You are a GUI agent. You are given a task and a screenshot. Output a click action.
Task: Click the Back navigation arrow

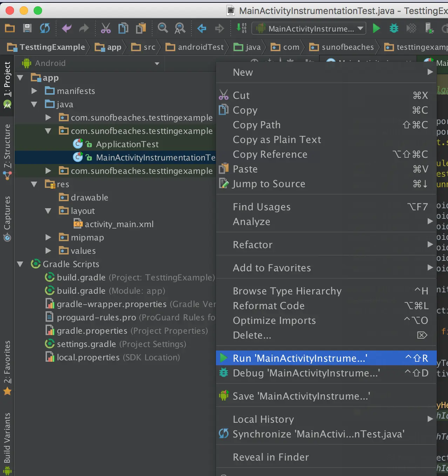pyautogui.click(x=202, y=28)
